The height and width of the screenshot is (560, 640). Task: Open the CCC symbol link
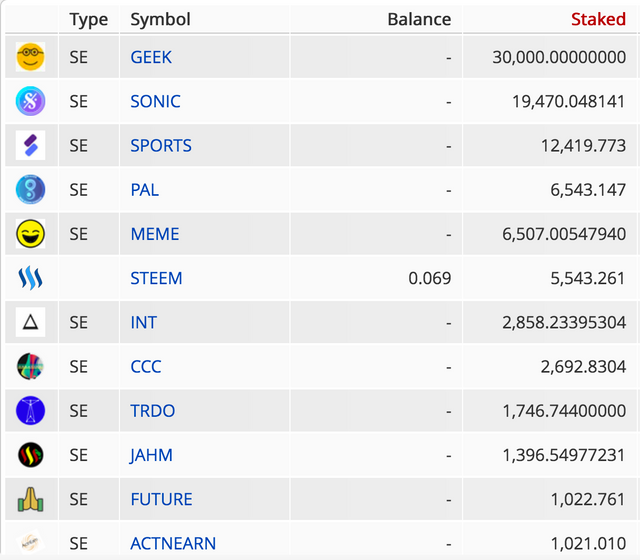[146, 367]
